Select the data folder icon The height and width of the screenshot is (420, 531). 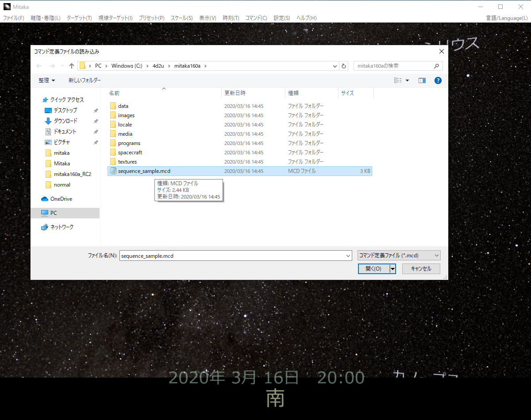pos(113,106)
